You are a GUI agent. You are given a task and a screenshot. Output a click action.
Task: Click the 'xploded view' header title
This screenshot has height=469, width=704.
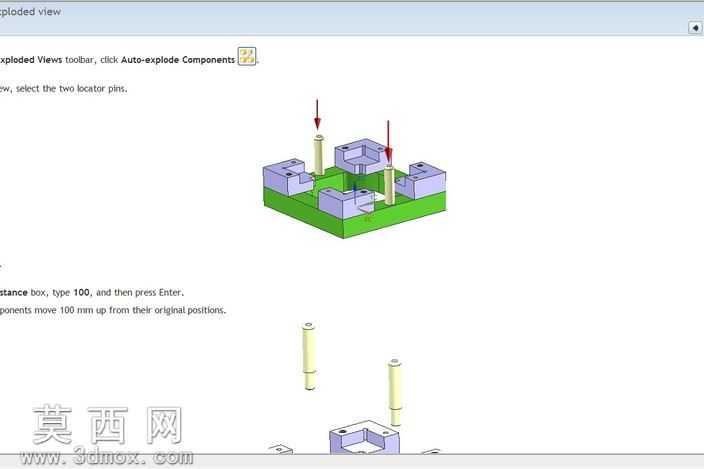click(30, 12)
